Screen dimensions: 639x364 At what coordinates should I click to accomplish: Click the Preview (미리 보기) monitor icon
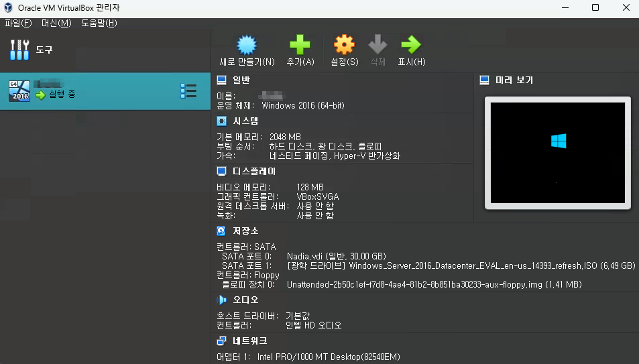coord(484,80)
